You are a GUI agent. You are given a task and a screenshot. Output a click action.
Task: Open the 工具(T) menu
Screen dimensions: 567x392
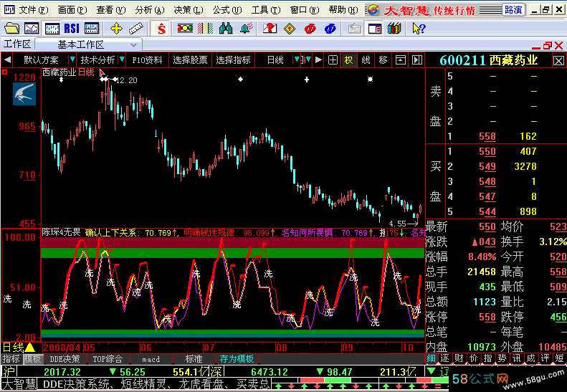pyautogui.click(x=266, y=10)
